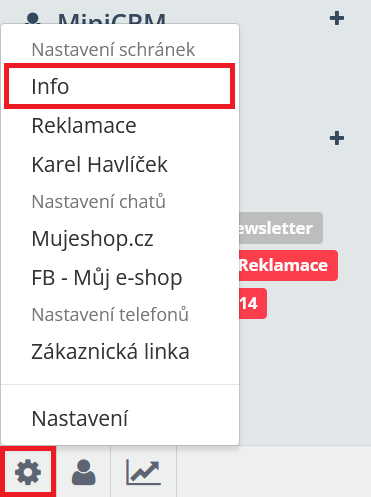
Task: Select the Info mailbox settings
Action: tap(120, 86)
